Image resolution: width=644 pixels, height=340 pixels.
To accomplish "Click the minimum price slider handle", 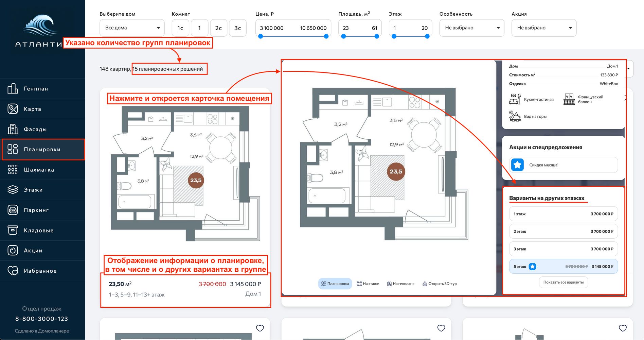I will pos(261,36).
